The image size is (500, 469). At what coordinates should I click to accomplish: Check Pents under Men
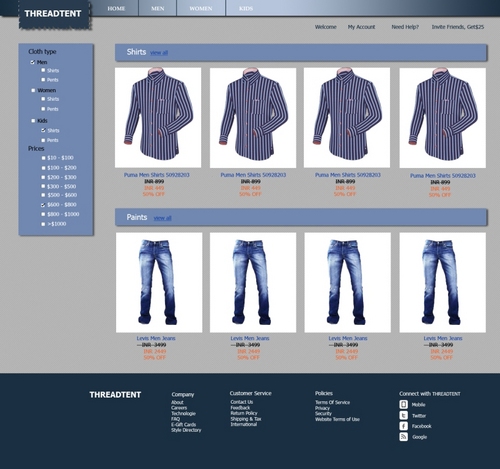coord(43,80)
